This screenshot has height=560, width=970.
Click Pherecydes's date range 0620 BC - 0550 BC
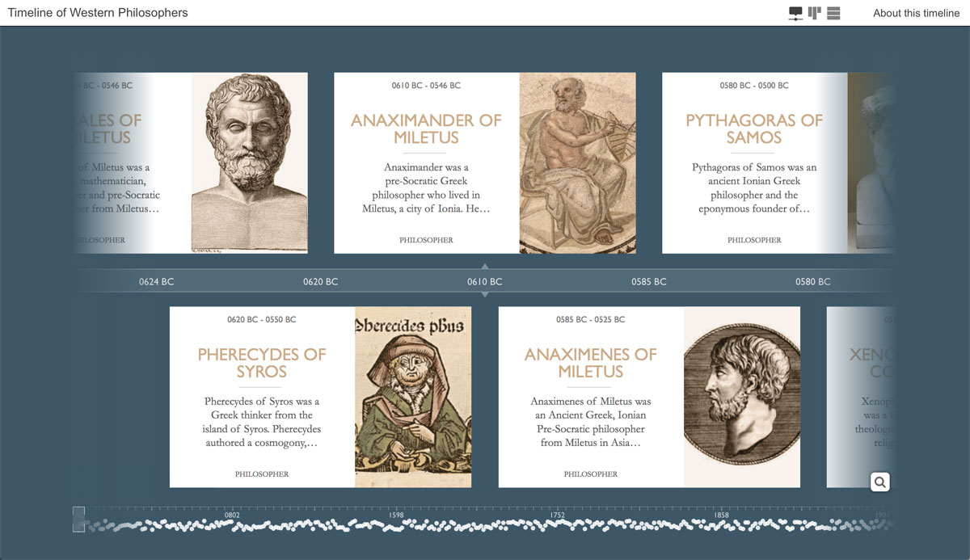(262, 320)
